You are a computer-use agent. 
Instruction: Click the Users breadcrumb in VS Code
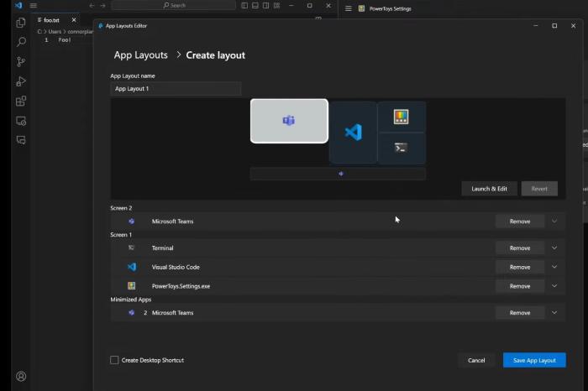(x=55, y=31)
